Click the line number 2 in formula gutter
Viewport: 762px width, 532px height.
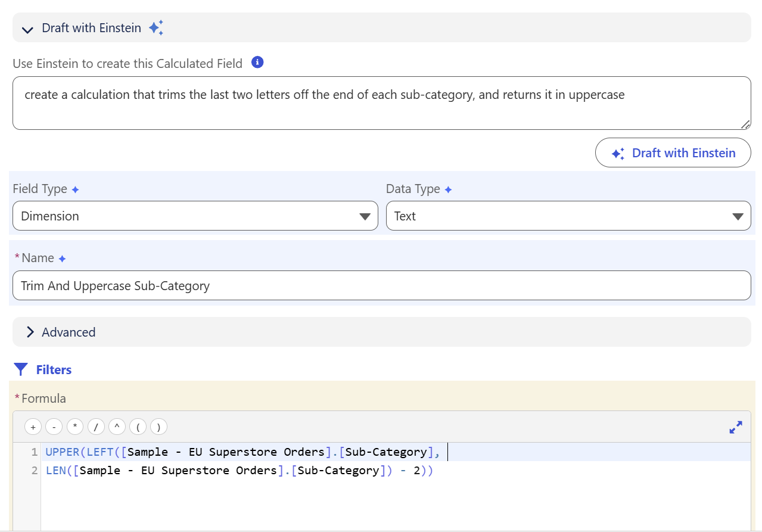tap(35, 471)
